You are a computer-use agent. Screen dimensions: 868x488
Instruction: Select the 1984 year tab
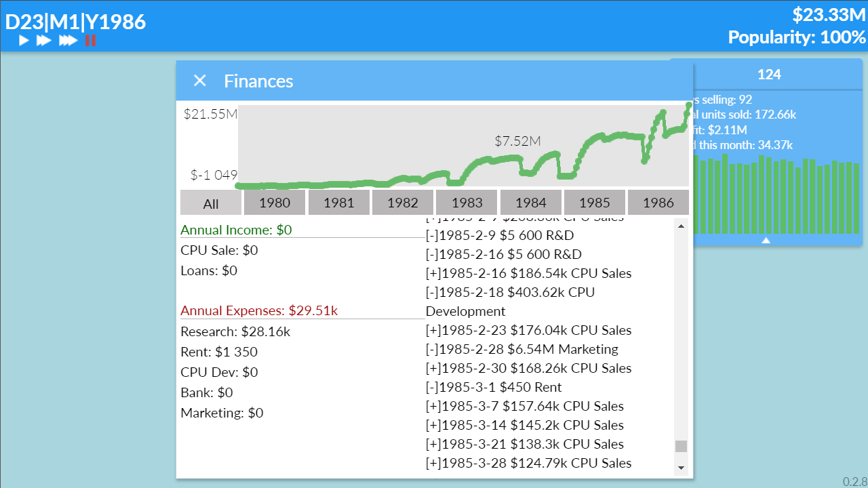(530, 203)
